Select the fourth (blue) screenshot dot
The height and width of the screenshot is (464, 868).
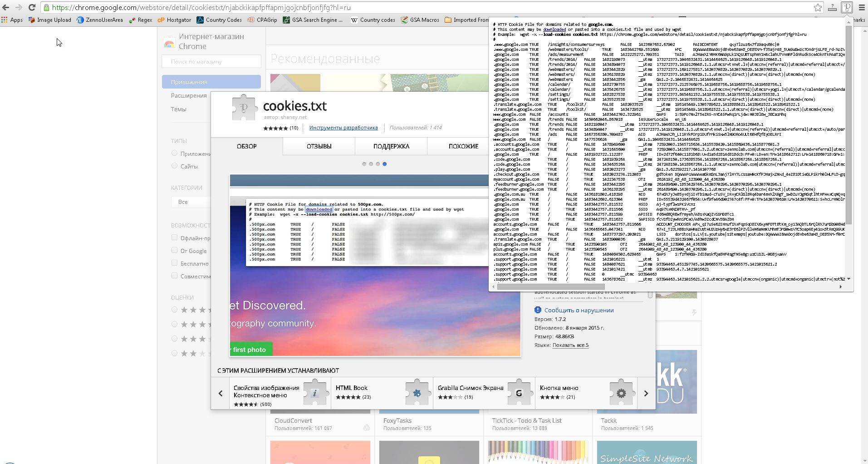385,164
